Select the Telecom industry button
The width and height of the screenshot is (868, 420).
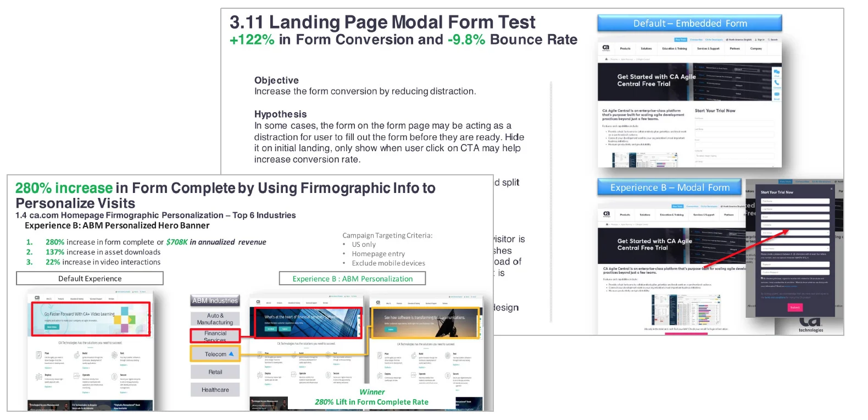point(215,354)
